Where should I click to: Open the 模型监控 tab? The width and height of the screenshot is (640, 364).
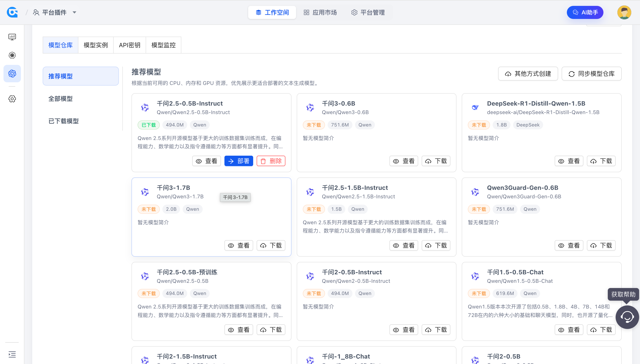click(163, 45)
